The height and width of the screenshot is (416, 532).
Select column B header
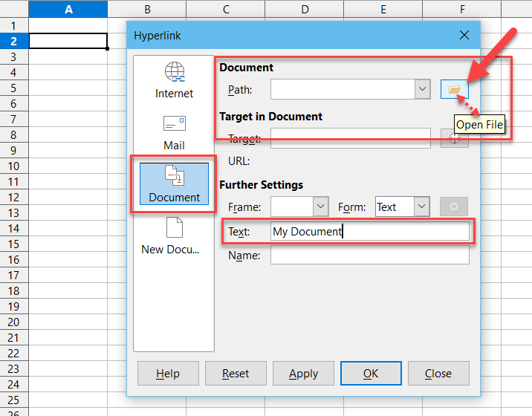coord(147,9)
